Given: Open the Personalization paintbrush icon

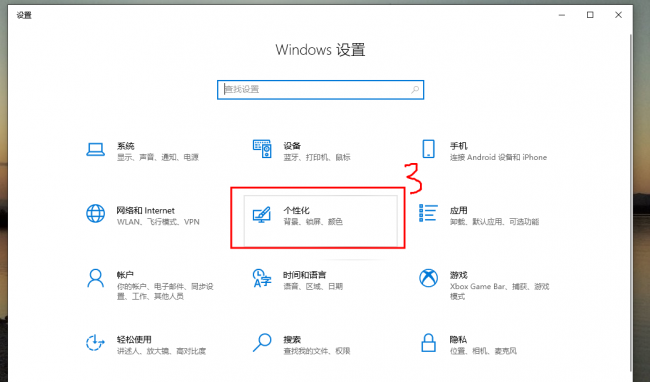Looking at the screenshot, I should coord(262,215).
